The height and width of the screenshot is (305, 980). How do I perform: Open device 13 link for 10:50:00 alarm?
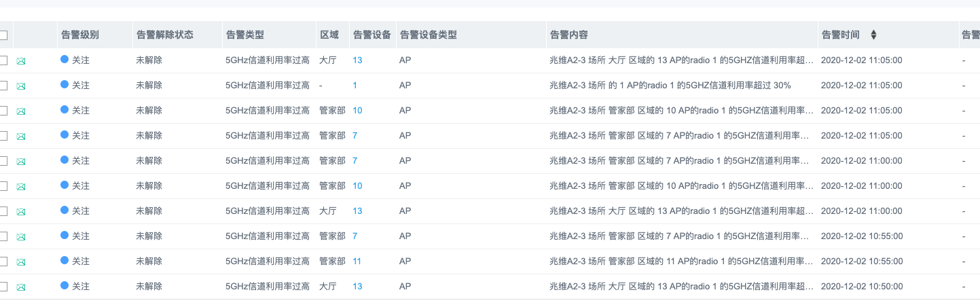357,286
